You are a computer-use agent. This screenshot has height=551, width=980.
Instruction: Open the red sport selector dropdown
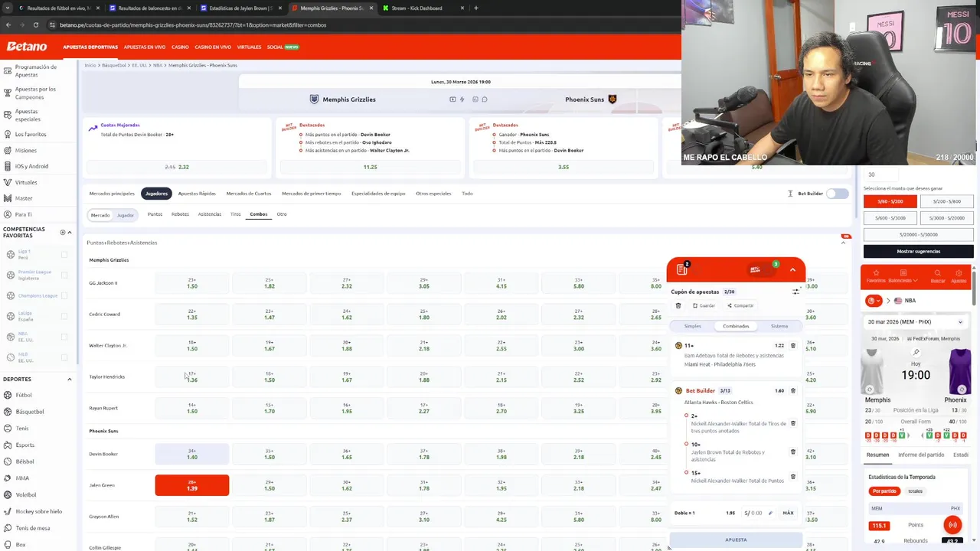[874, 301]
